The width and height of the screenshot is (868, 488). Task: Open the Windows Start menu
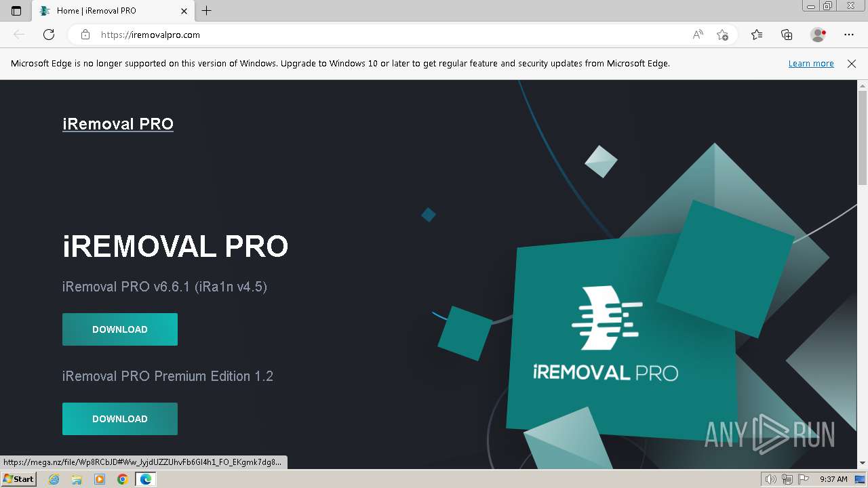click(18, 479)
